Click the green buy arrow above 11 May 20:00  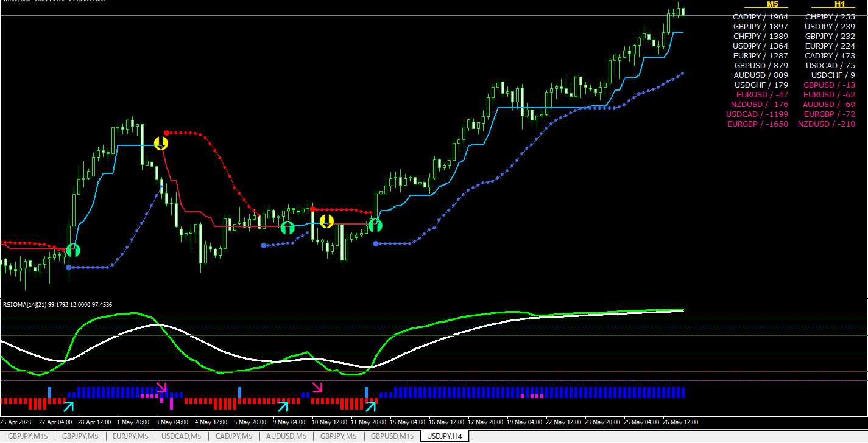click(x=375, y=226)
